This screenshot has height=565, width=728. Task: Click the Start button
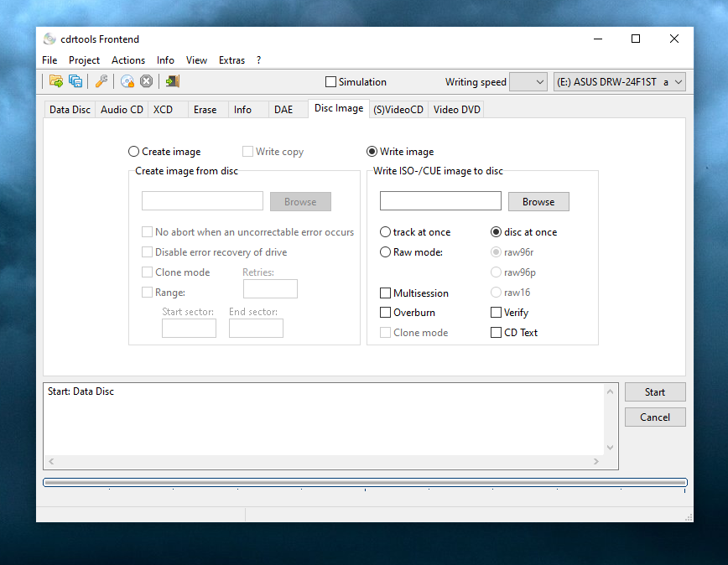tap(655, 392)
